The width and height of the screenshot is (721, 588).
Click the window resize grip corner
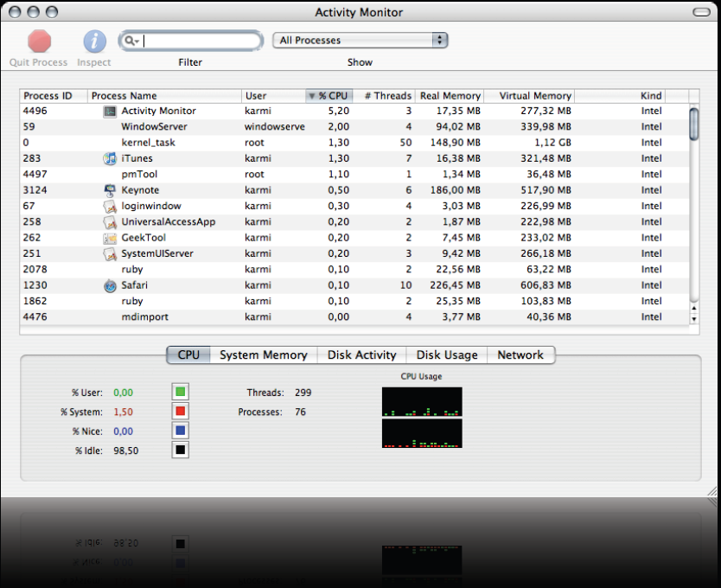tap(711, 492)
